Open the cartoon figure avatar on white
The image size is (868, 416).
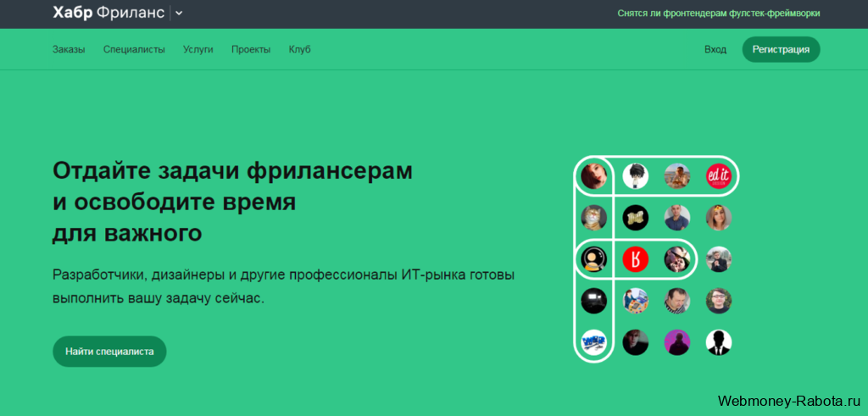pos(636,176)
